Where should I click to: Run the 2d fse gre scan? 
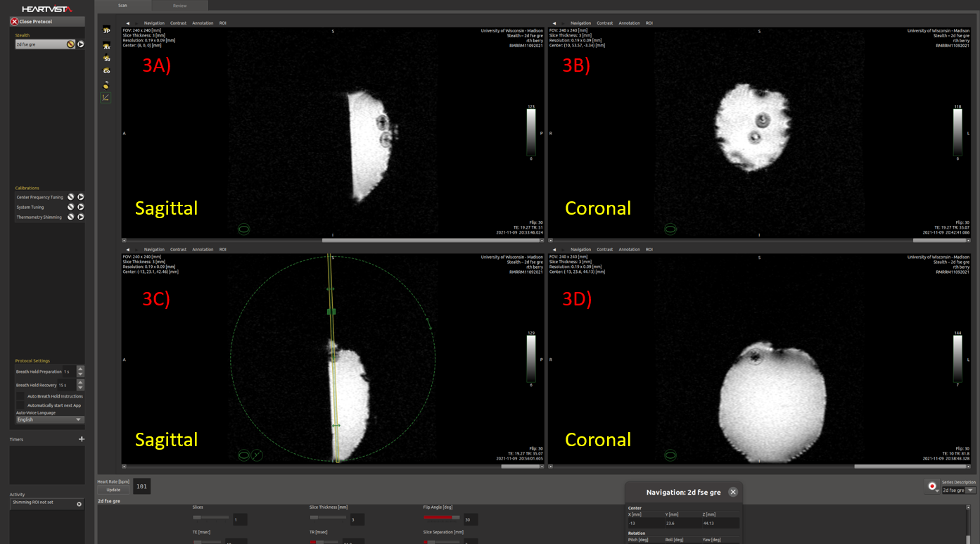(x=81, y=44)
